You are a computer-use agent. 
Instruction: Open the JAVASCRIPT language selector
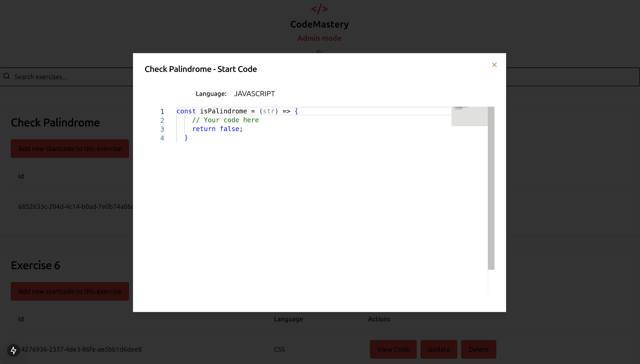254,93
